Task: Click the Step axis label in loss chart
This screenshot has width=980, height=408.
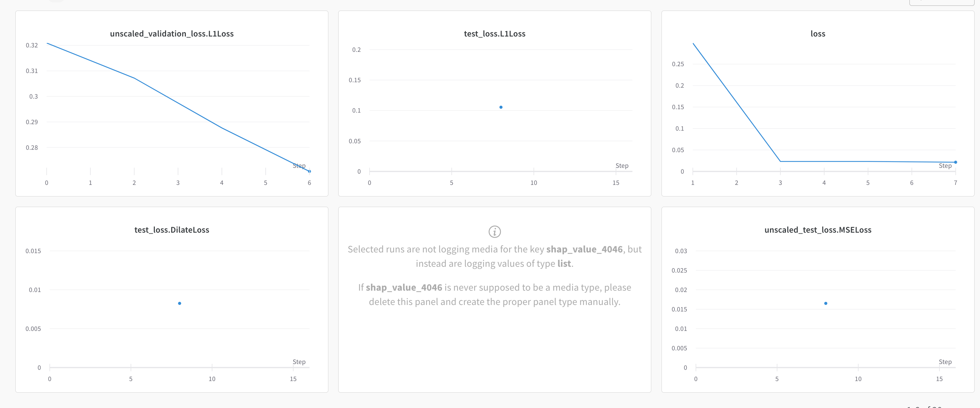Action: [x=945, y=165]
